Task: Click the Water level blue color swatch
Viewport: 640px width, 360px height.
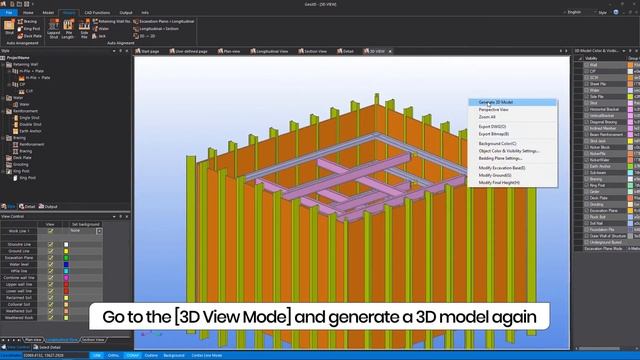Action: 66,264
